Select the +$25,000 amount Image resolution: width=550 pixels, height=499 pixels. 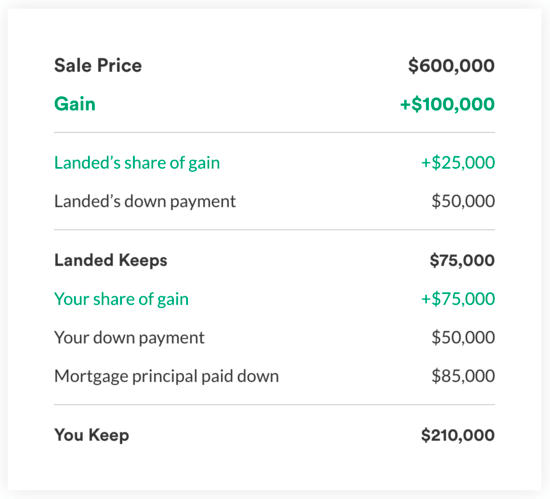click(458, 162)
